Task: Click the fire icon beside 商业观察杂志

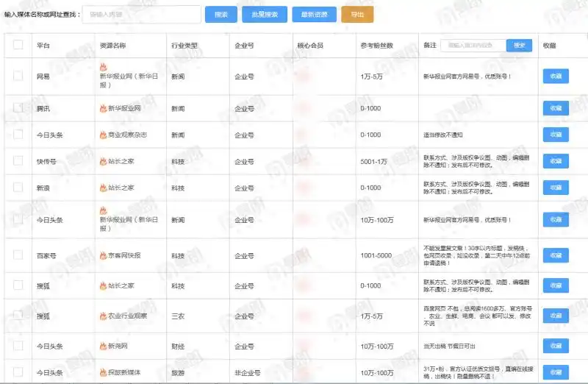Action: (x=103, y=135)
